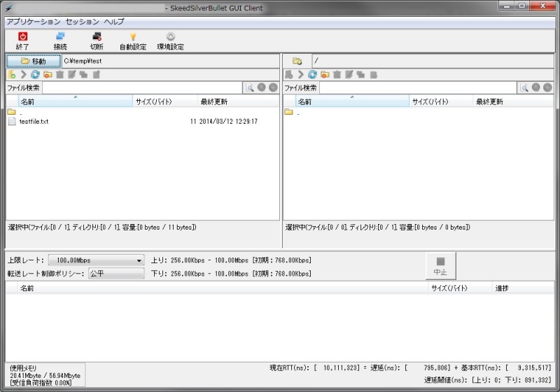Open 環境設定 (preferences) gear icon
The height and width of the screenshot is (392, 560).
coord(171,36)
